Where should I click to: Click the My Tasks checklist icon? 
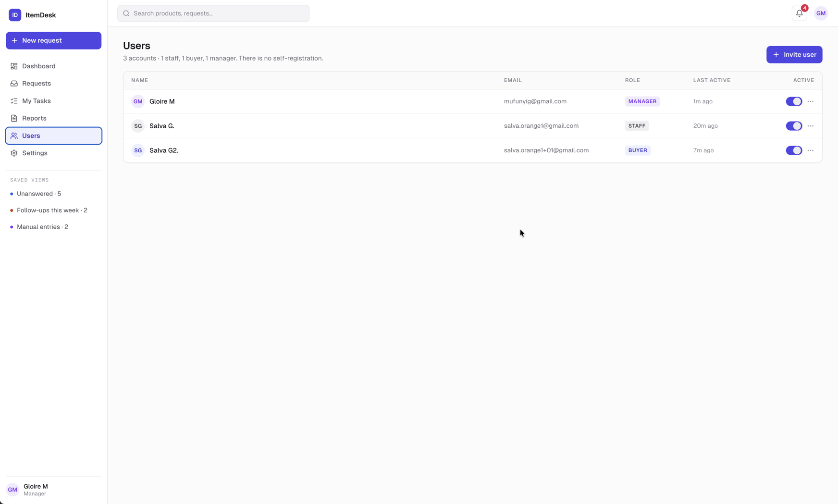pyautogui.click(x=14, y=101)
